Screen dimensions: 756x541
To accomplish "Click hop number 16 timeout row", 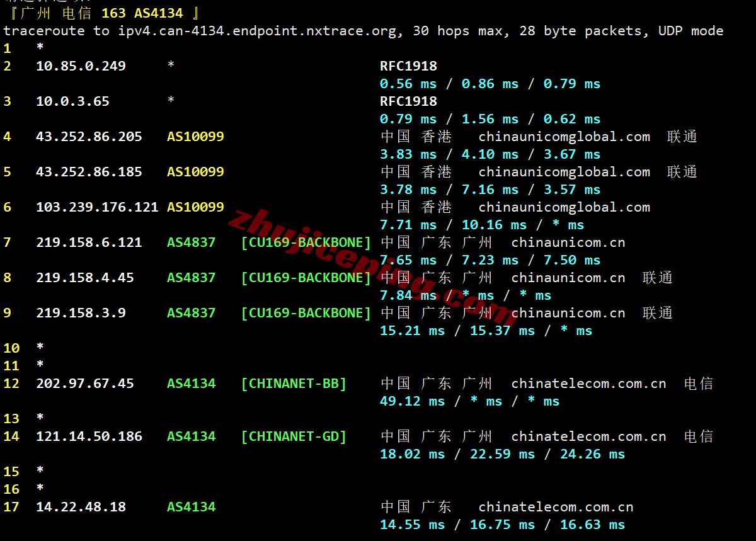I will point(24,489).
